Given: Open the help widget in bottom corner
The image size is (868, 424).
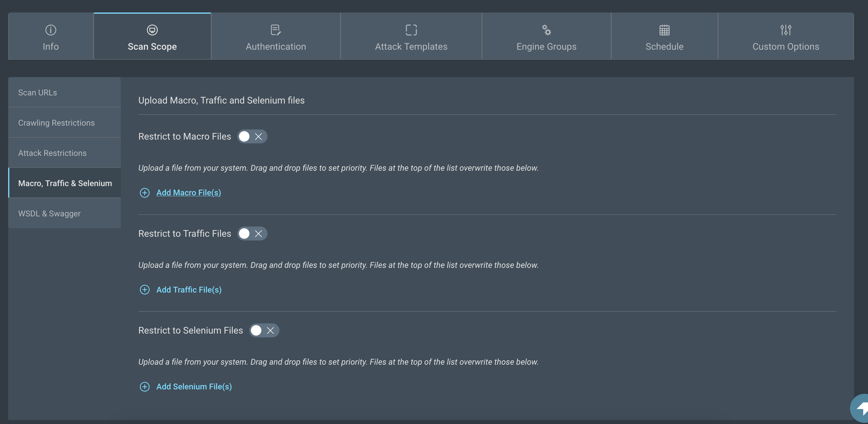Looking at the screenshot, I should tap(861, 408).
